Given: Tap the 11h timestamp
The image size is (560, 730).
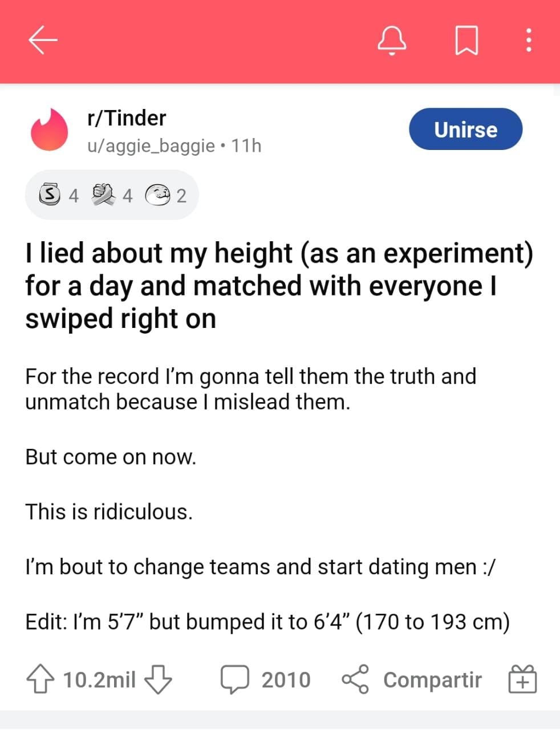Looking at the screenshot, I should click(x=246, y=145).
